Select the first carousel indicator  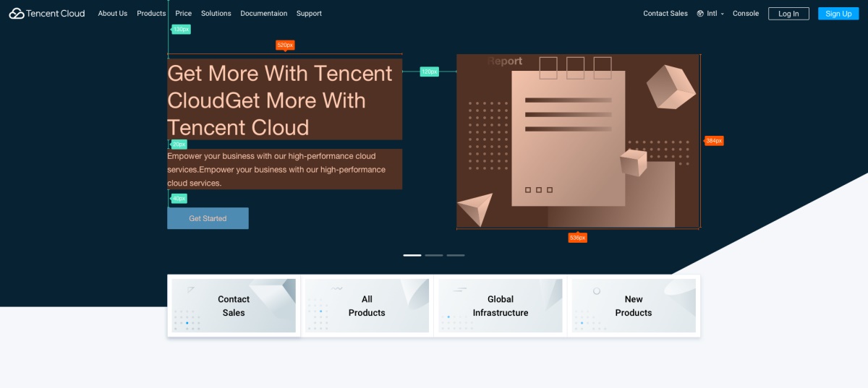click(x=412, y=255)
